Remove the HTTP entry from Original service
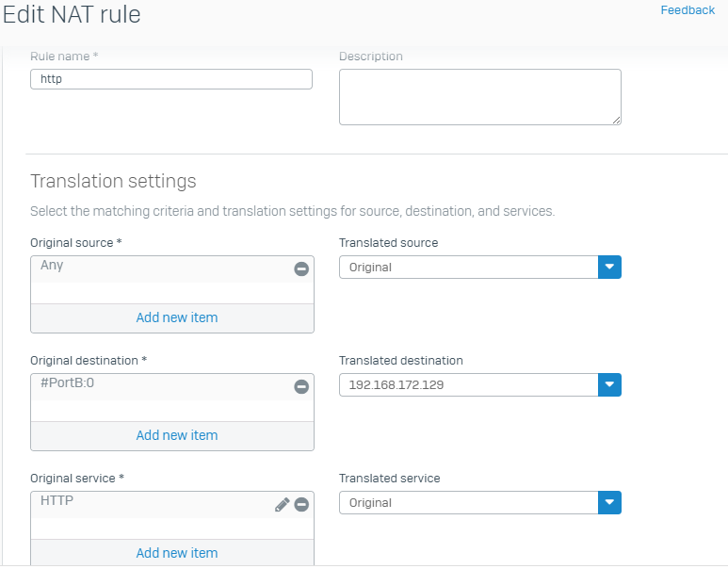The image size is (728, 569). [x=301, y=504]
